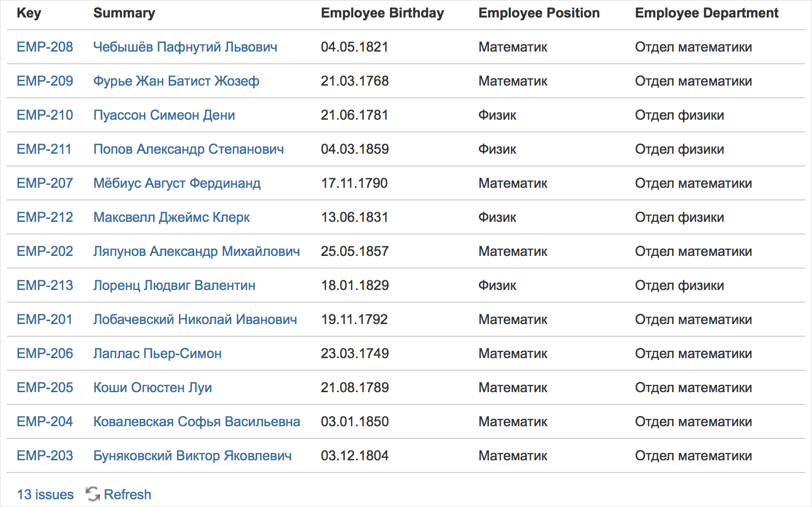Open the EMP-210 Пуассон Симеон Дени issue

click(45, 115)
